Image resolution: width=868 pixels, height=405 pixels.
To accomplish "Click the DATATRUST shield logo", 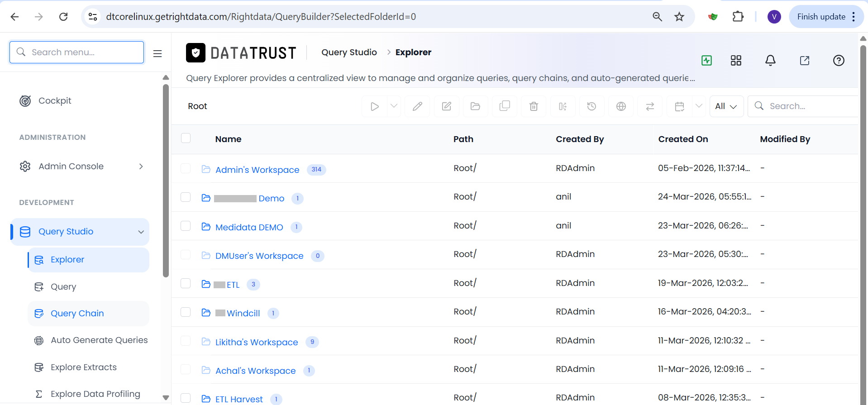I will pos(196,53).
